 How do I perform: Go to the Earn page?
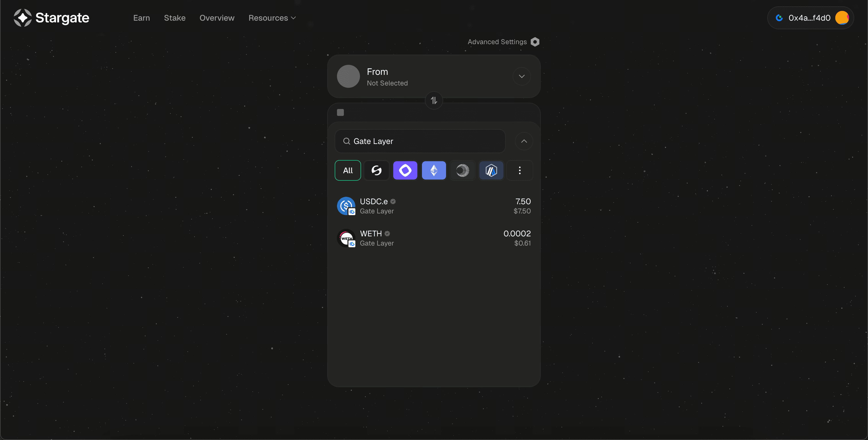tap(142, 18)
